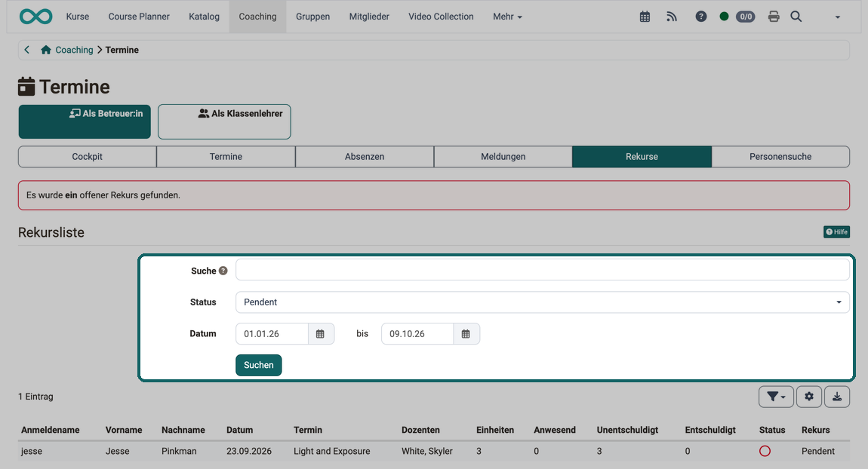Open the Katalog menu item
The height and width of the screenshot is (469, 868).
pyautogui.click(x=205, y=17)
